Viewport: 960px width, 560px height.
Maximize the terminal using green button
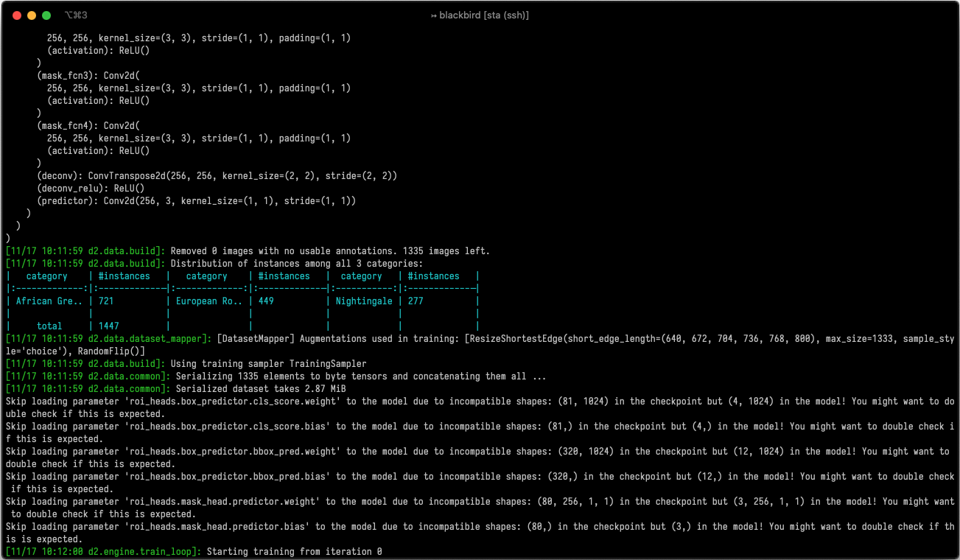point(46,15)
